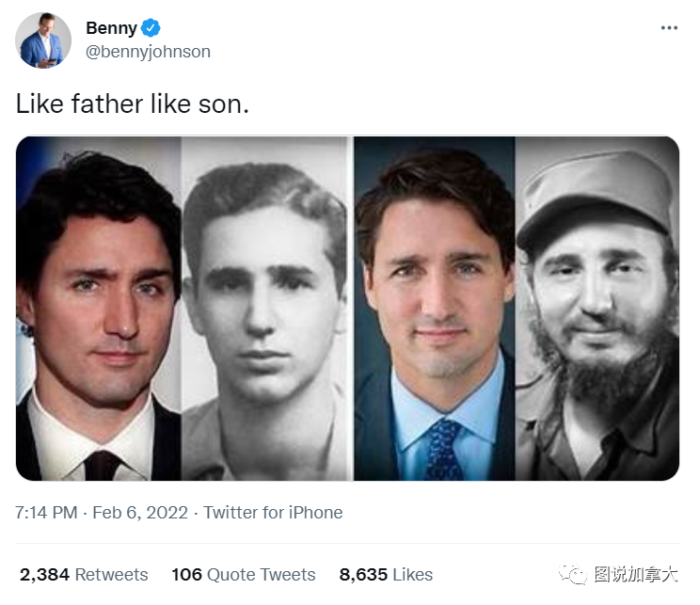
Task: Click the display name Benny
Action: click(x=111, y=28)
